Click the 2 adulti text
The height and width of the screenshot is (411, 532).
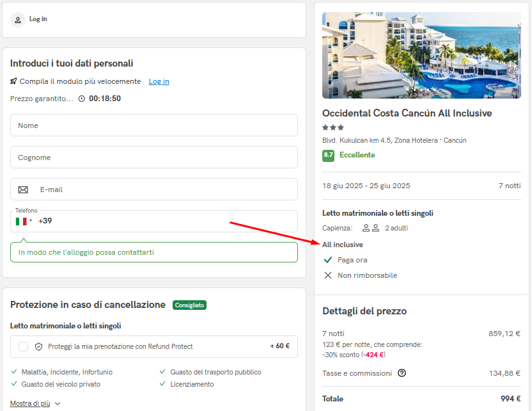point(396,228)
